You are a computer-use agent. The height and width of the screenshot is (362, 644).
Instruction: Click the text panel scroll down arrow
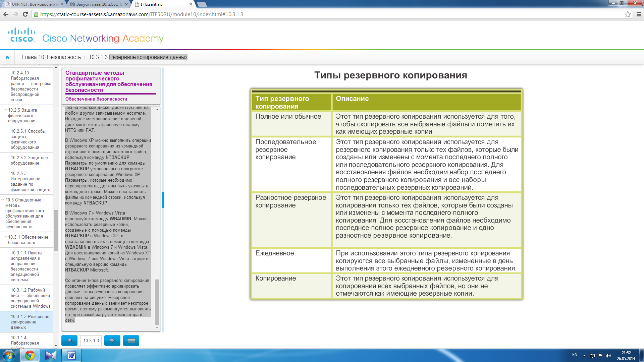tap(157, 328)
